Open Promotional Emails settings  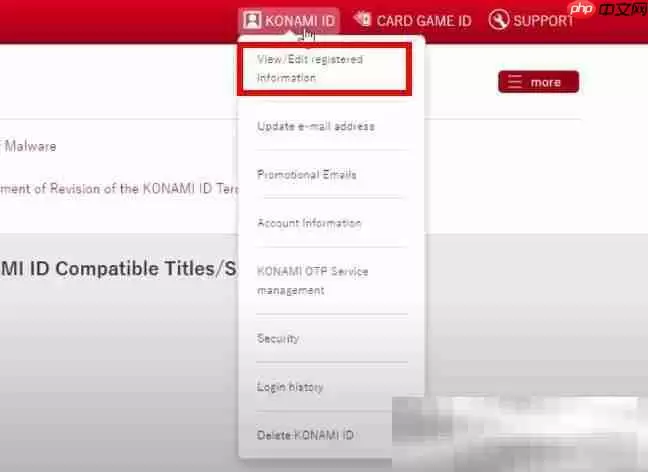(x=306, y=175)
